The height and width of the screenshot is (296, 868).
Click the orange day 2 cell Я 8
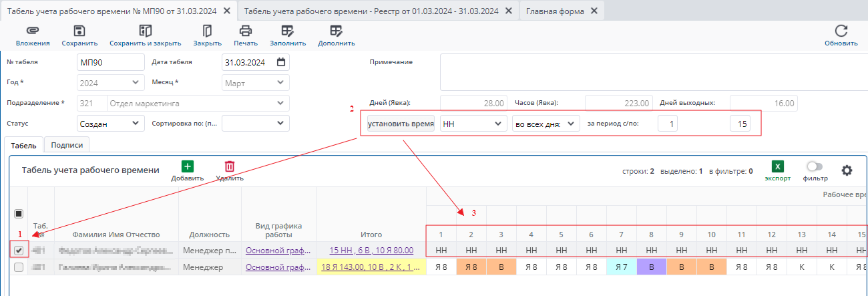471,267
